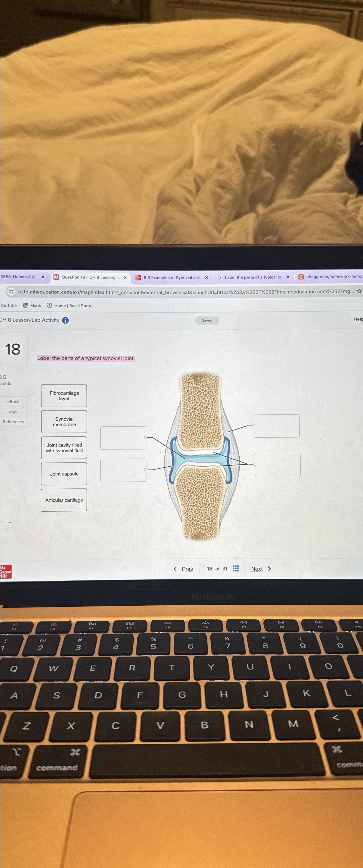This screenshot has height=868, width=363.
Task: Click the Saved status button
Action: [207, 320]
